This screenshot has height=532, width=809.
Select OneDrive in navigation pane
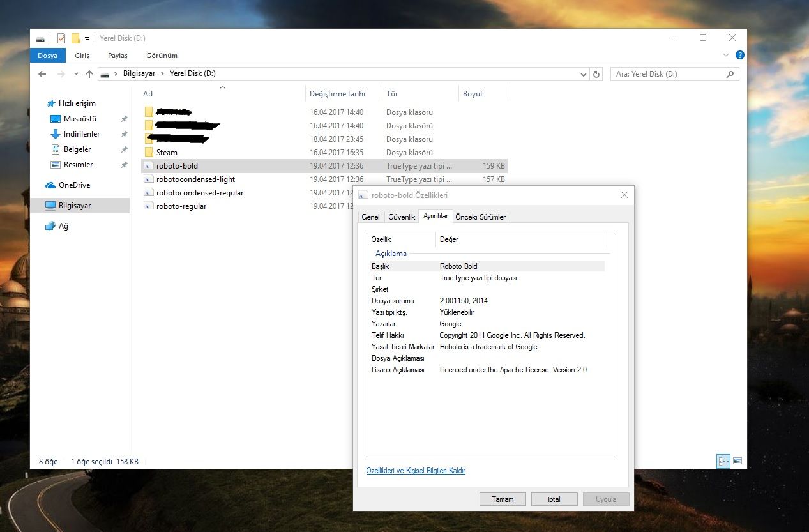pos(74,185)
